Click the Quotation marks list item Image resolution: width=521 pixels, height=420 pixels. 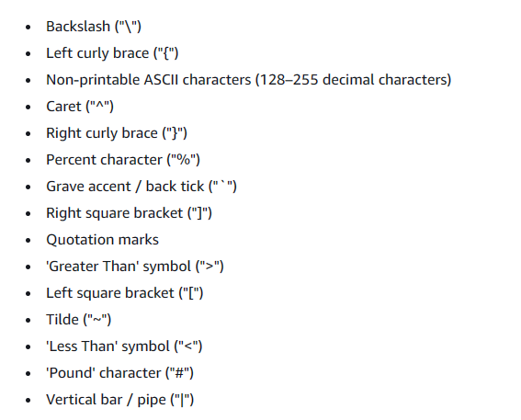[x=102, y=240]
